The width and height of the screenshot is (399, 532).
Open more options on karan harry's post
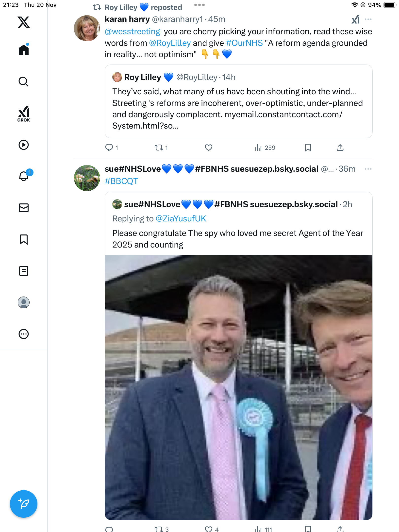[x=368, y=19]
